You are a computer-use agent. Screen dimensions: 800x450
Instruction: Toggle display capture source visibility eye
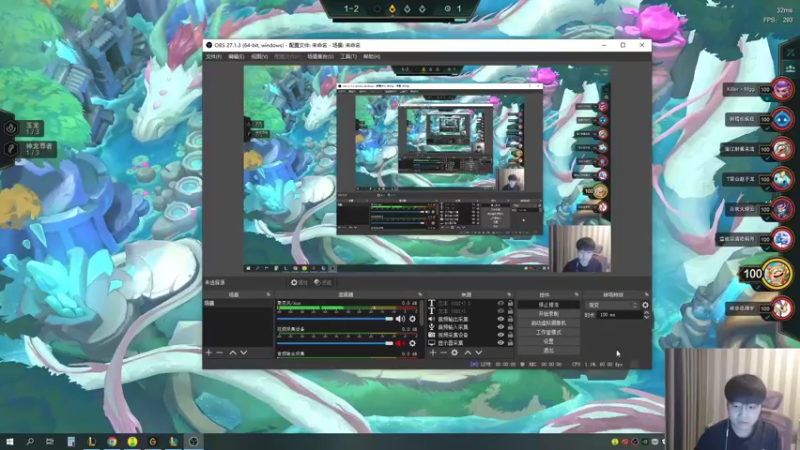[x=501, y=343]
